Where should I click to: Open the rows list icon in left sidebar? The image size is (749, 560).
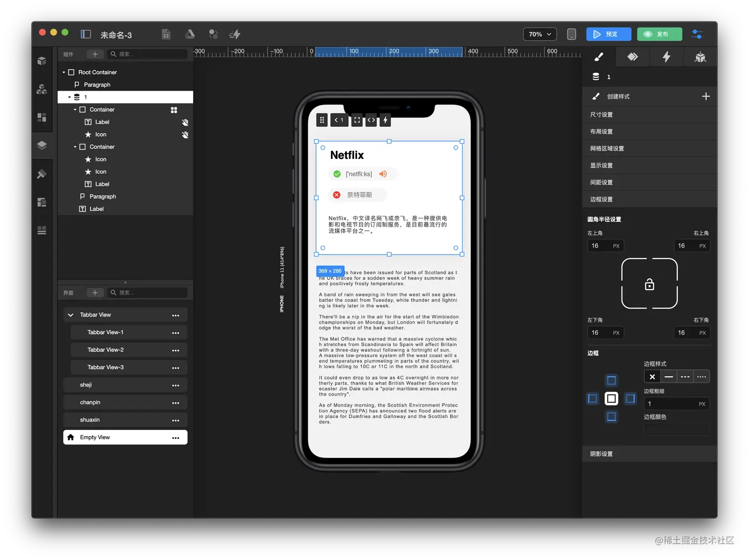[x=42, y=230]
